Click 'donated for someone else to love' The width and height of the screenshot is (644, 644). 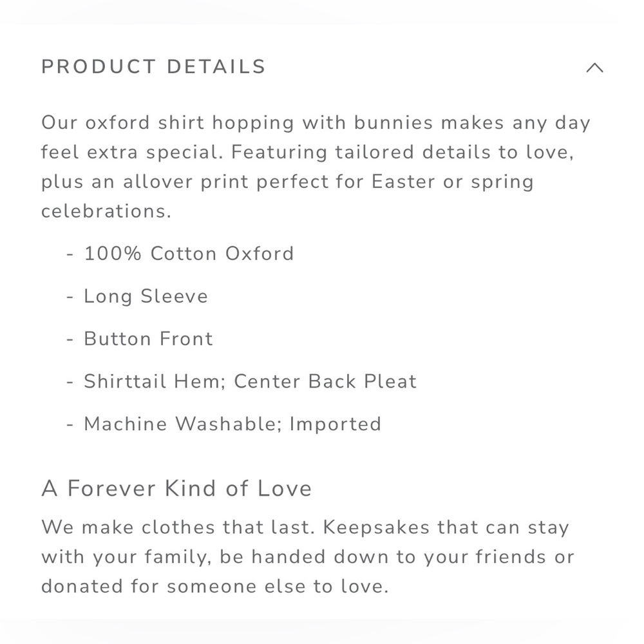215,586
